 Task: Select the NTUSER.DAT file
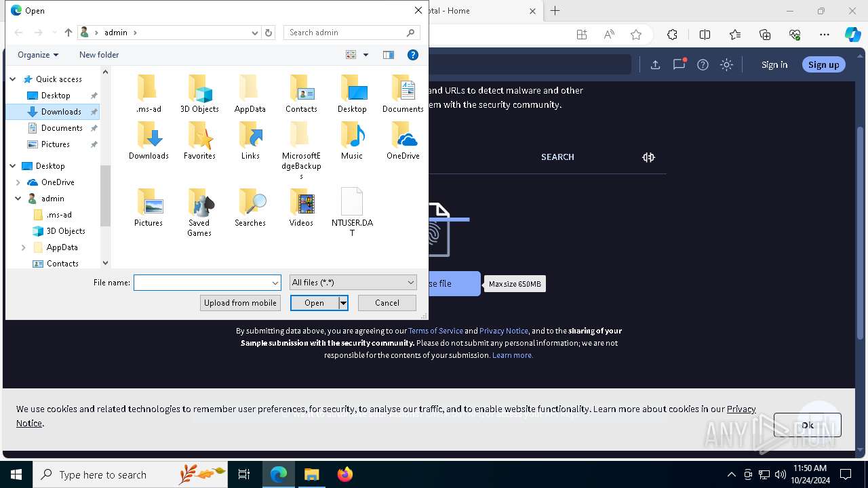pyautogui.click(x=352, y=213)
